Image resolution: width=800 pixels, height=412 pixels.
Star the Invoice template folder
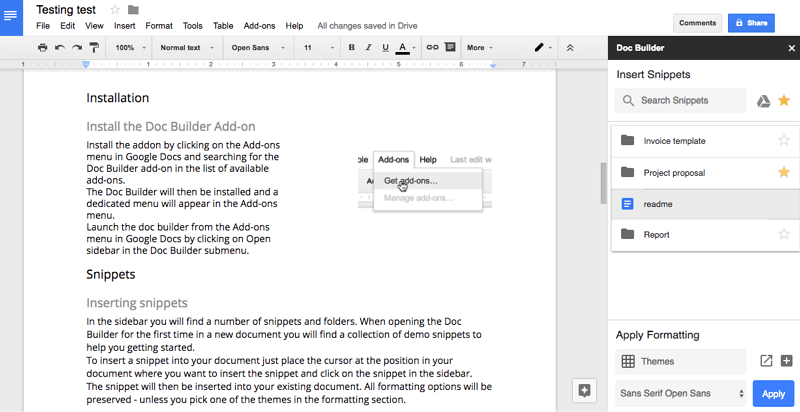(x=784, y=140)
